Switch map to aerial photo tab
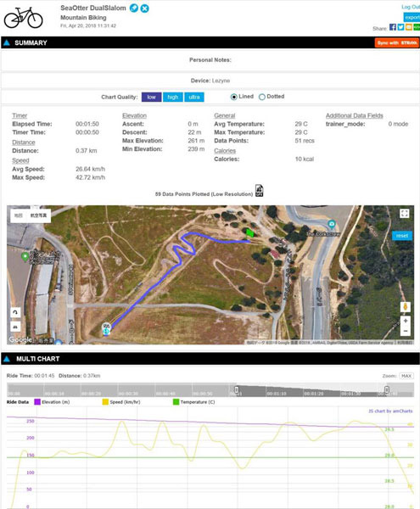The height and width of the screenshot is (509, 420). tap(39, 215)
